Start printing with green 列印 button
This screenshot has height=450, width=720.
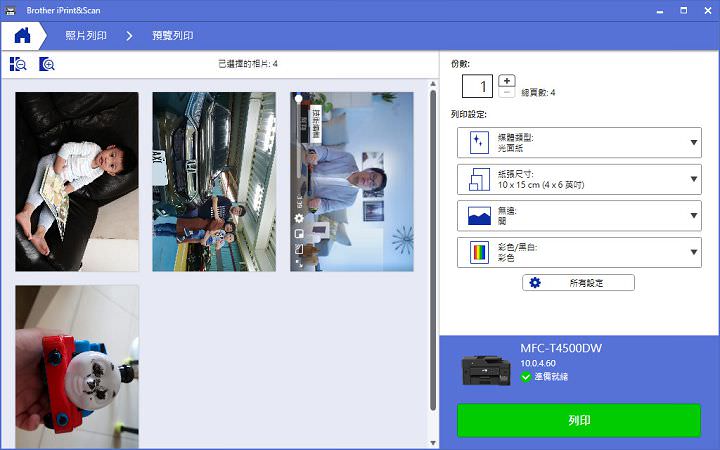click(579, 420)
